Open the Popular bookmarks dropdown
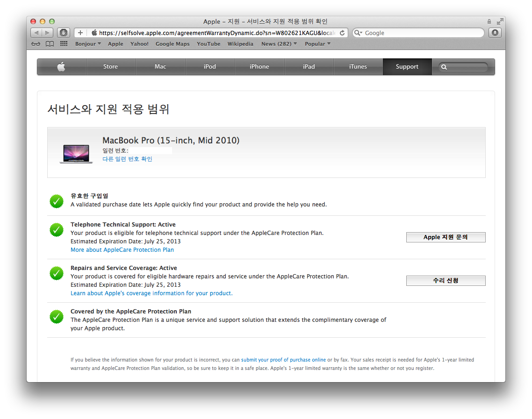The width and height of the screenshot is (532, 419). [317, 44]
